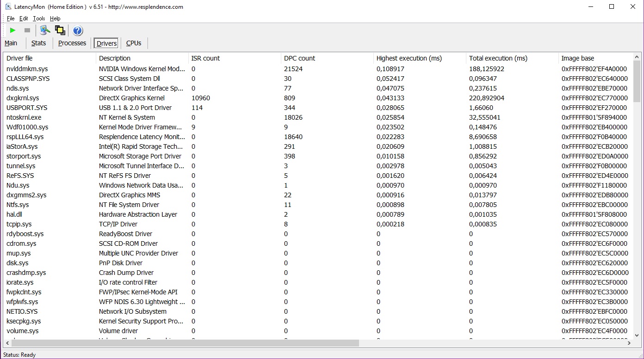This screenshot has width=644, height=359.
Task: Sort by Highest execution (ms) column header
Action: click(420, 58)
